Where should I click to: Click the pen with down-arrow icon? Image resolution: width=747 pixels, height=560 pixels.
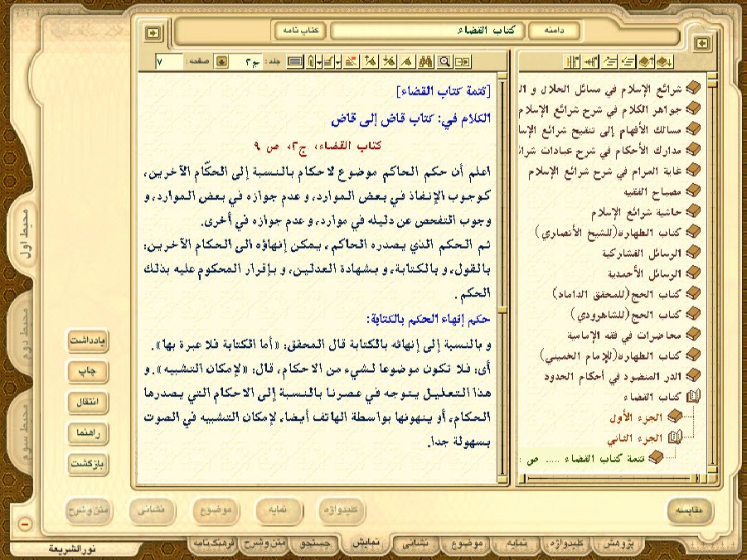click(389, 61)
